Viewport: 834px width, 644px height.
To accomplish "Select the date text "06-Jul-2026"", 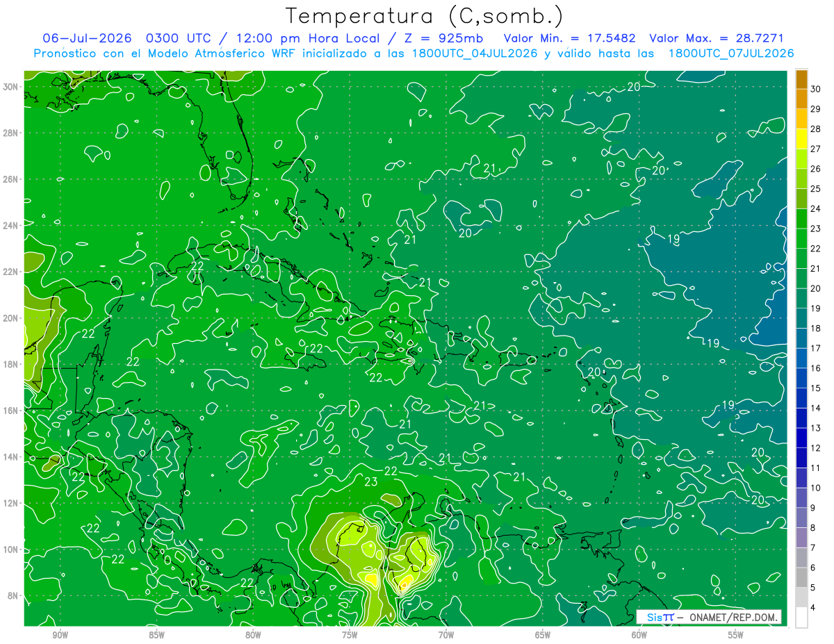I will [88, 38].
